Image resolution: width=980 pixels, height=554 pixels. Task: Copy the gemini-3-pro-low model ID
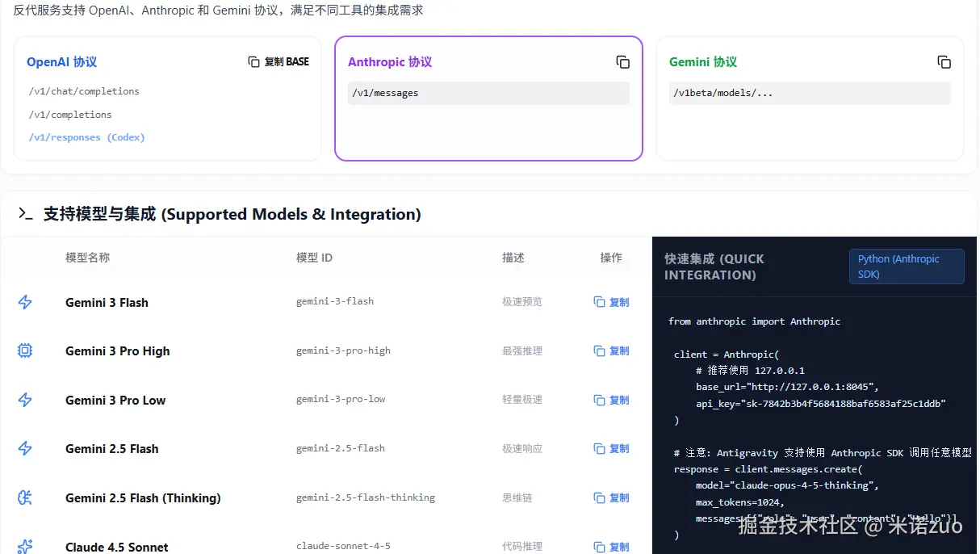[x=611, y=400]
